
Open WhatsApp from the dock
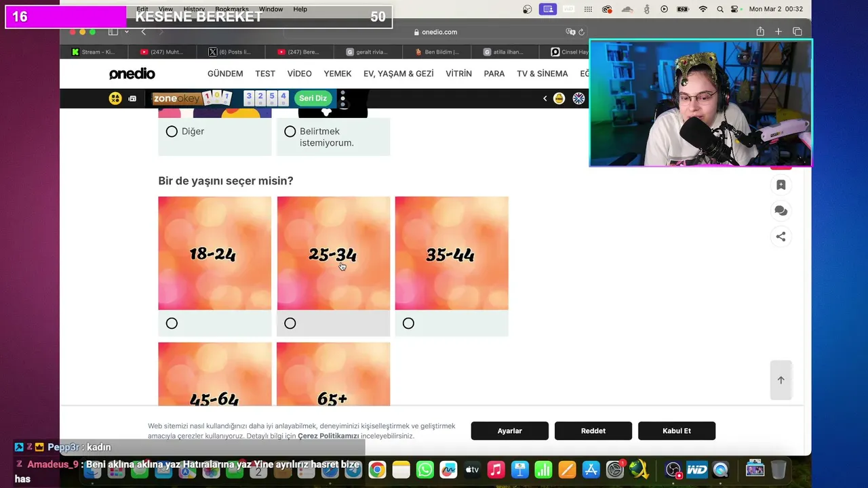pos(425,470)
